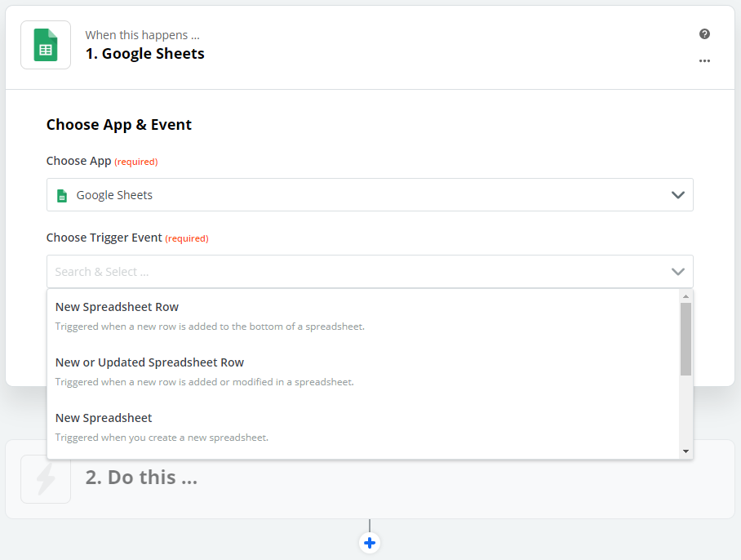
Task: Click the lightning bolt action icon
Action: (x=46, y=478)
